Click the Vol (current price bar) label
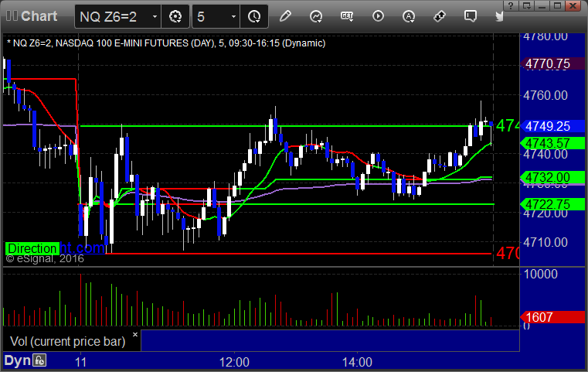This screenshot has height=372, width=588. point(67,341)
